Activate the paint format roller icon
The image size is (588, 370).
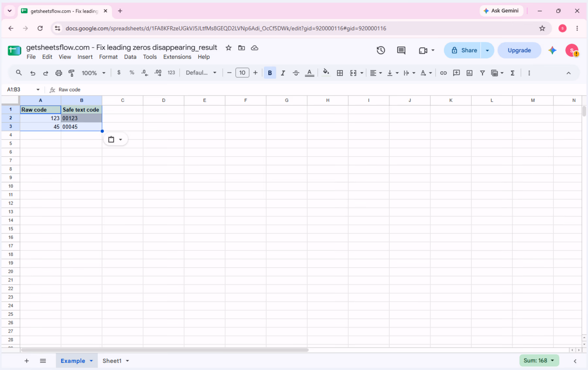pos(71,73)
